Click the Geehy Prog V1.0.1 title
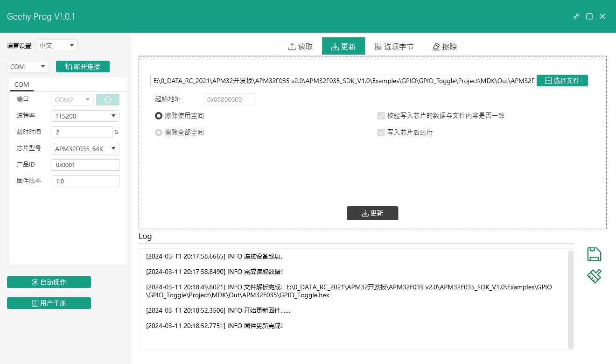Image resolution: width=616 pixels, height=364 pixels. click(41, 17)
